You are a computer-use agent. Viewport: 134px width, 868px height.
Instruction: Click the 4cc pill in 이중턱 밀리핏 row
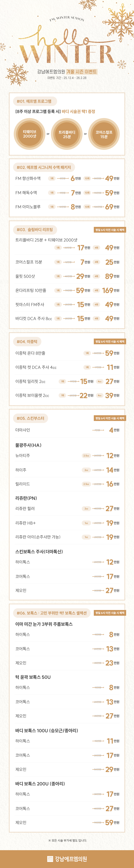click(x=99, y=381)
